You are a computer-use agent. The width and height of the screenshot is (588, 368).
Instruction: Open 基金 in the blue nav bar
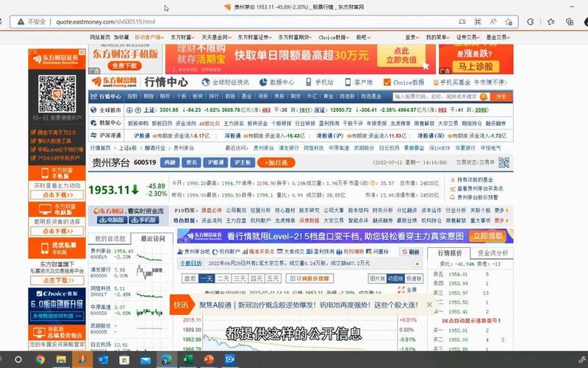(246, 96)
